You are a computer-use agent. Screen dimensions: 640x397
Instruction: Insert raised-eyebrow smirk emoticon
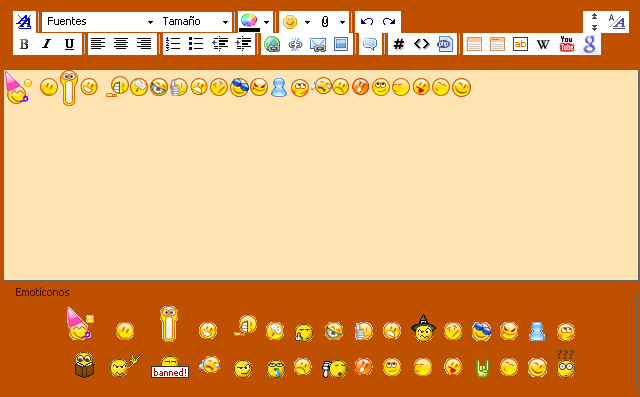[243, 368]
